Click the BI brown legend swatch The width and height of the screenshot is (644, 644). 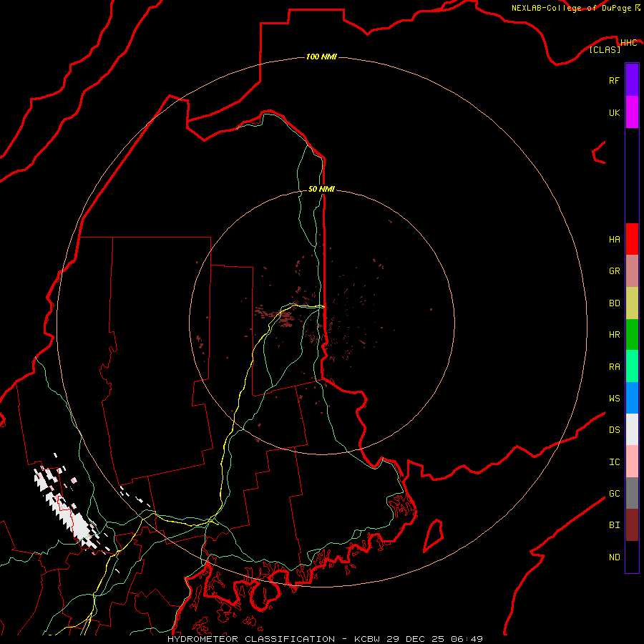pos(632,525)
